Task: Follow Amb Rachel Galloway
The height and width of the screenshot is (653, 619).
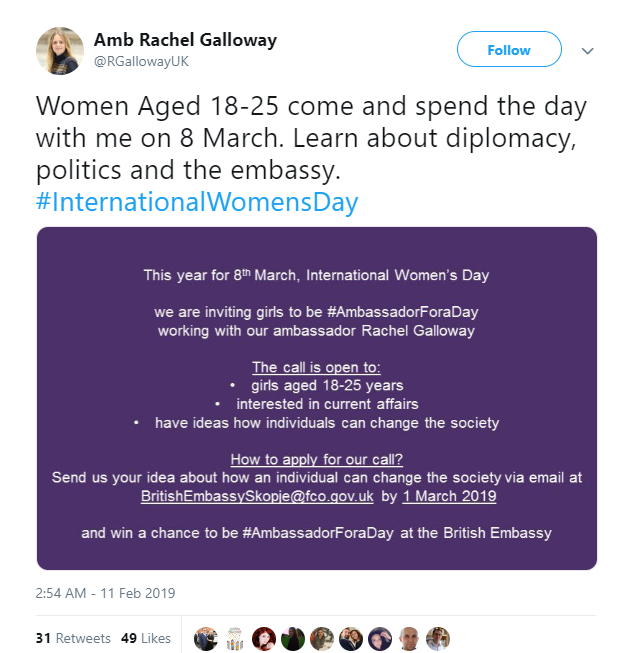Action: pyautogui.click(x=509, y=49)
